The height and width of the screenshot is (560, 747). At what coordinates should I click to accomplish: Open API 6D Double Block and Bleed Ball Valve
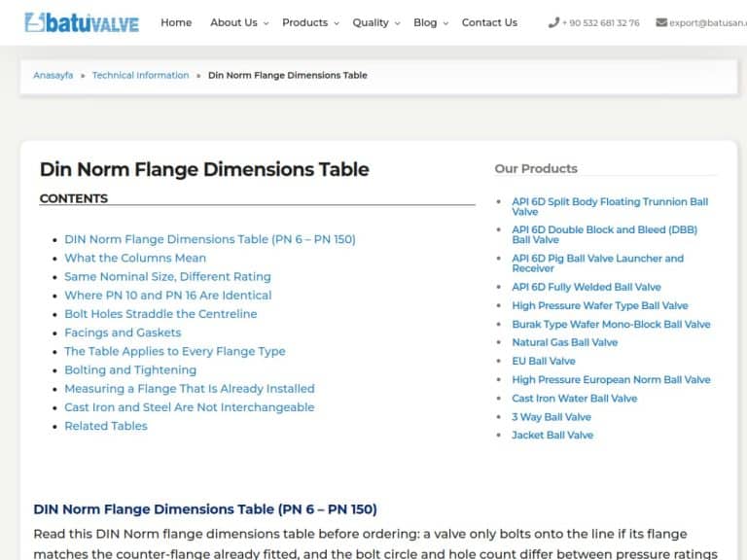click(x=605, y=234)
